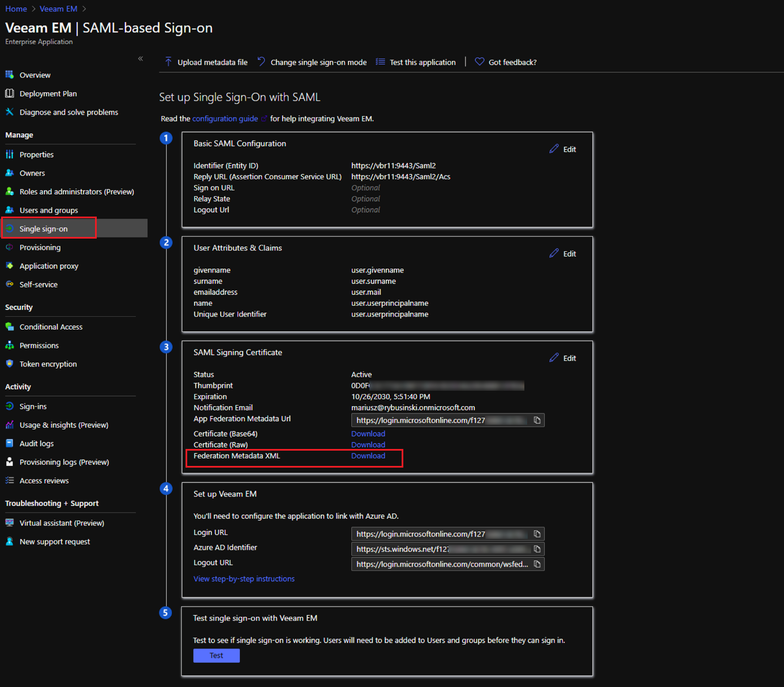This screenshot has width=784, height=687.
Task: Open the Overview menu entry label
Action: 35,75
